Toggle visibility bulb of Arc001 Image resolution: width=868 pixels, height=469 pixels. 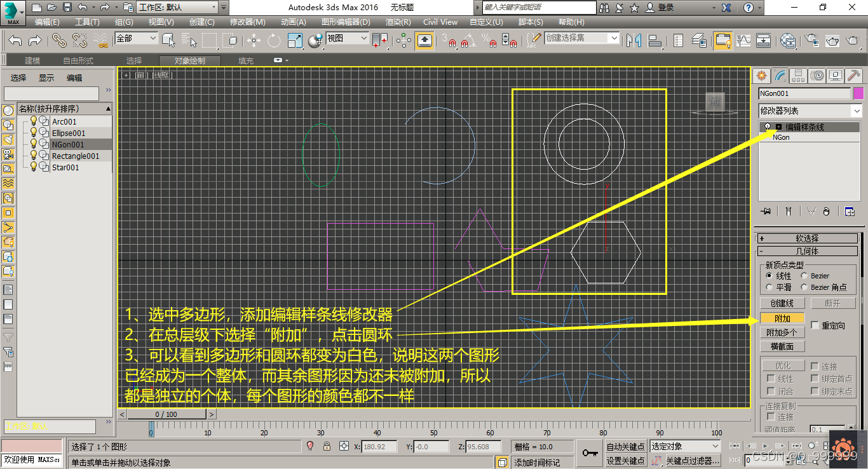(x=34, y=121)
